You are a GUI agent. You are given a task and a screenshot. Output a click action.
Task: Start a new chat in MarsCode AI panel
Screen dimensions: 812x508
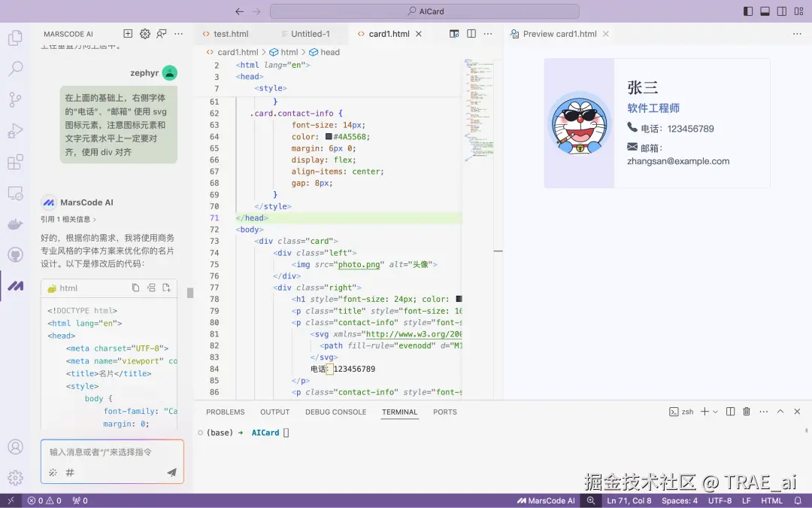(128, 34)
